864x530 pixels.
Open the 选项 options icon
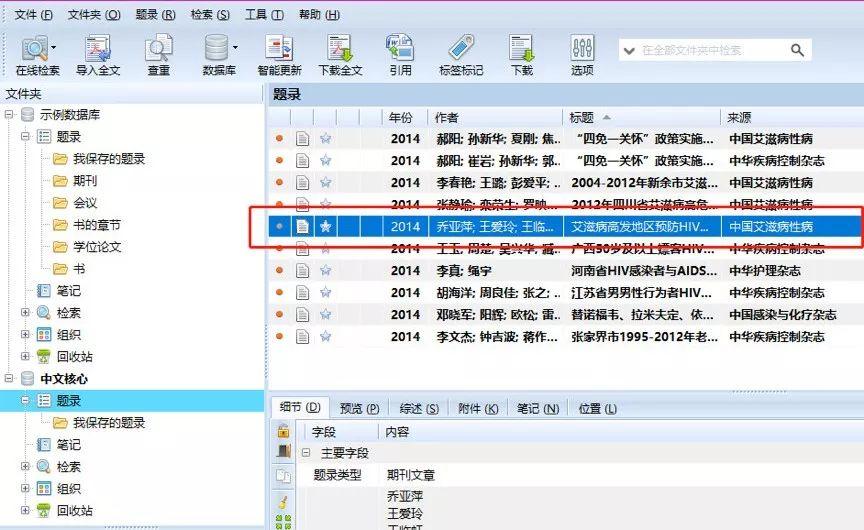pyautogui.click(x=582, y=48)
